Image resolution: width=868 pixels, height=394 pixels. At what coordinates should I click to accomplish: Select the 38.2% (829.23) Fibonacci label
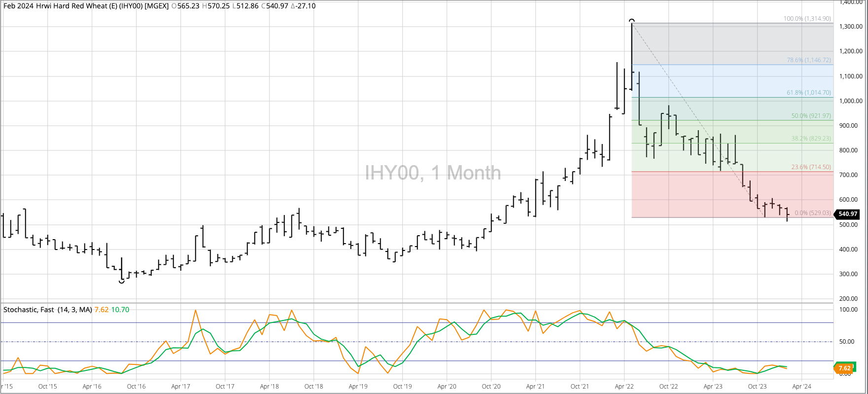point(811,139)
